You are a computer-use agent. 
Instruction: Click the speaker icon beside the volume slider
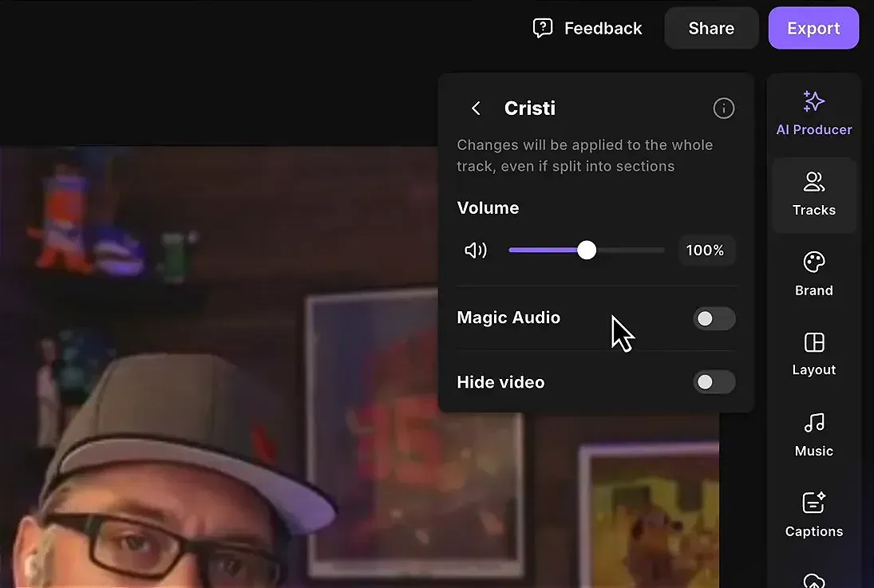(x=476, y=250)
